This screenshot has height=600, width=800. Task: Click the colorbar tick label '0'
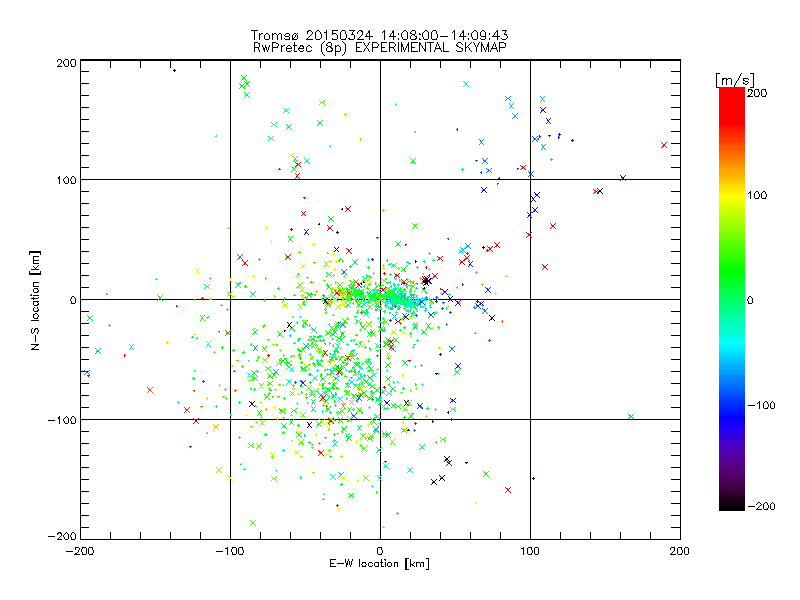[750, 300]
